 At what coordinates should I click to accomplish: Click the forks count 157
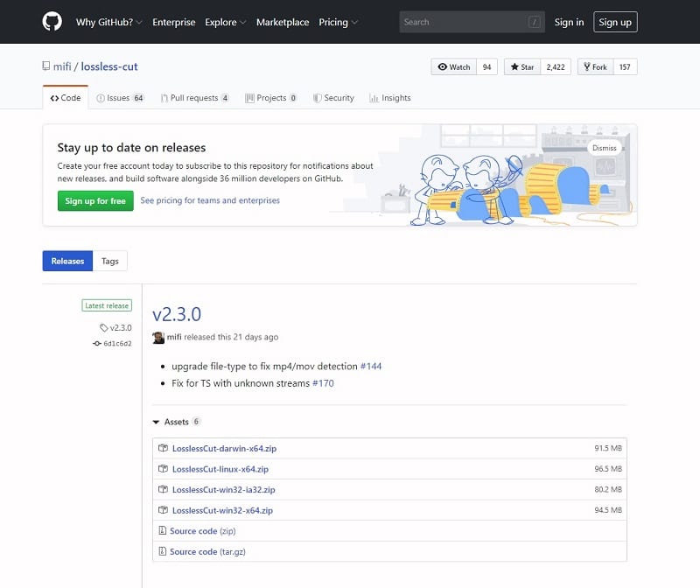point(625,67)
